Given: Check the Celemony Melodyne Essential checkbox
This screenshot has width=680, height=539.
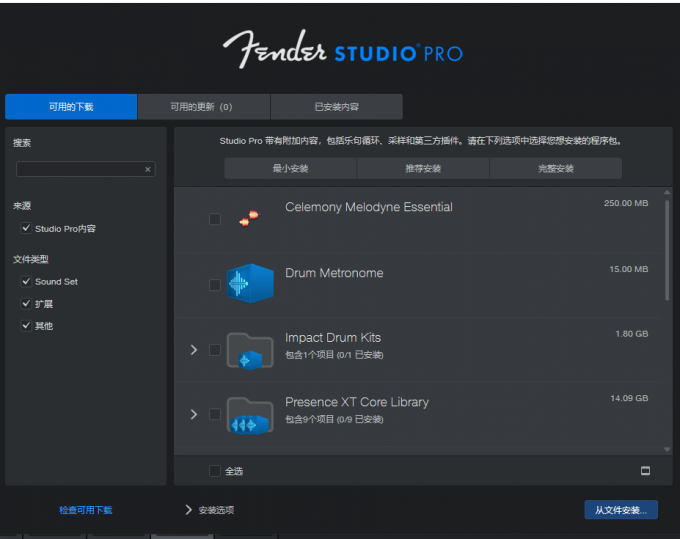Looking at the screenshot, I should click(215, 219).
